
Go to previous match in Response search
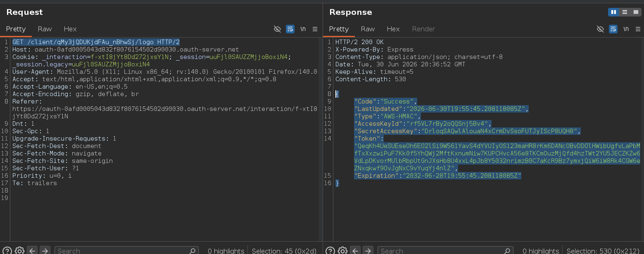tap(355, 250)
